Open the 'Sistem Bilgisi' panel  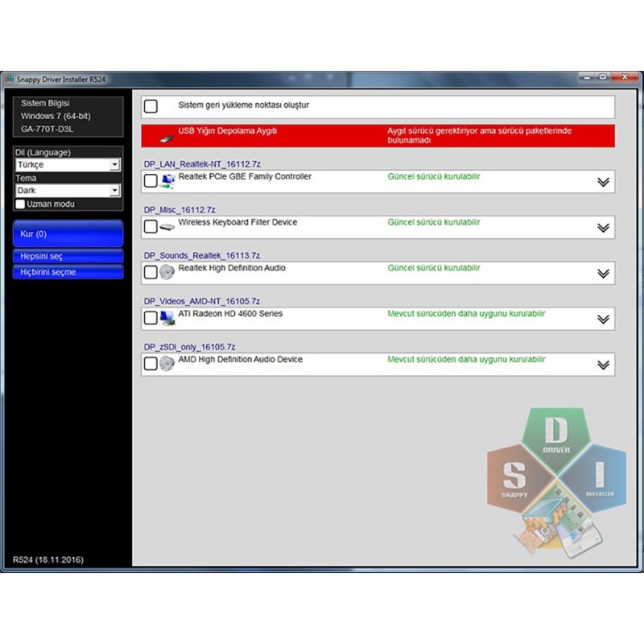click(68, 116)
